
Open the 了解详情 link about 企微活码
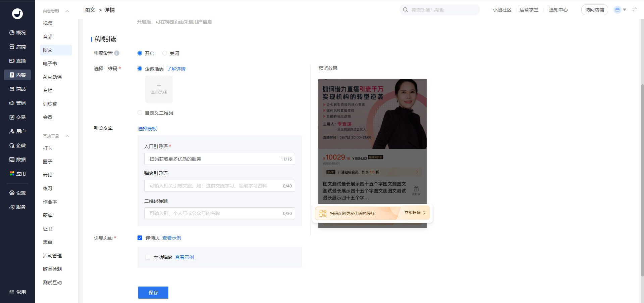click(x=177, y=69)
